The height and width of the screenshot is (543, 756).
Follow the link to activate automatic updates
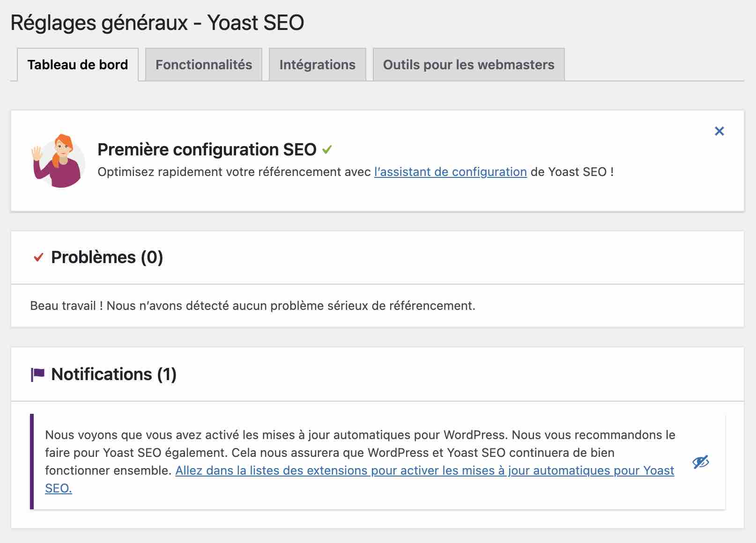tap(424, 470)
